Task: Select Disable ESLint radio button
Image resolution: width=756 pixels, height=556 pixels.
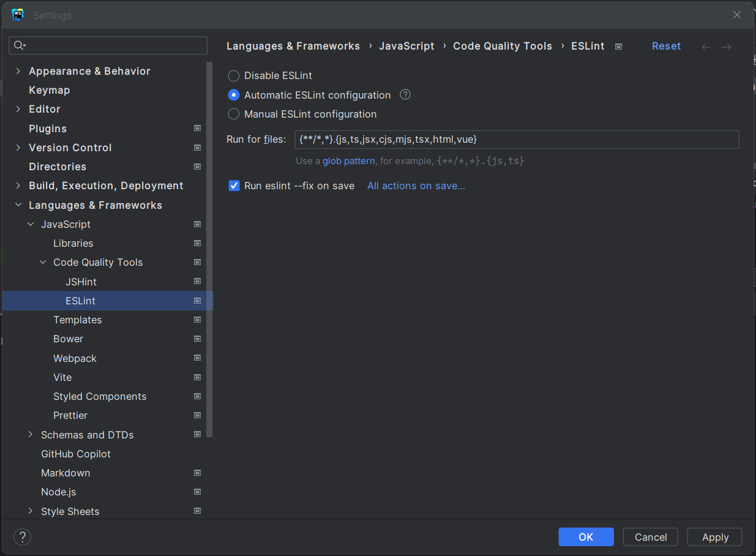Action: pos(234,76)
